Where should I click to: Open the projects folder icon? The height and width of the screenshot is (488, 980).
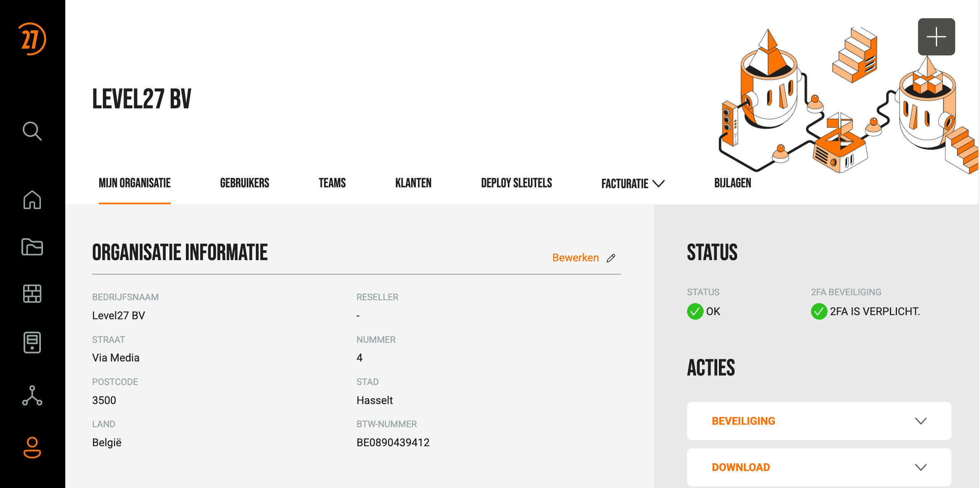coord(32,247)
